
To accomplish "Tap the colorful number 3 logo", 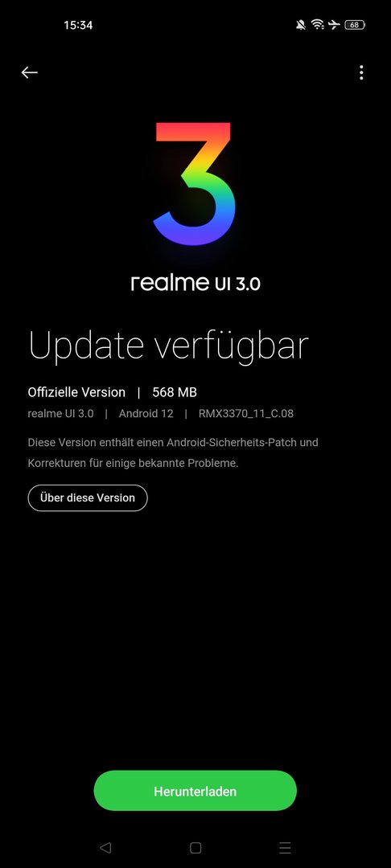I will pyautogui.click(x=195, y=184).
